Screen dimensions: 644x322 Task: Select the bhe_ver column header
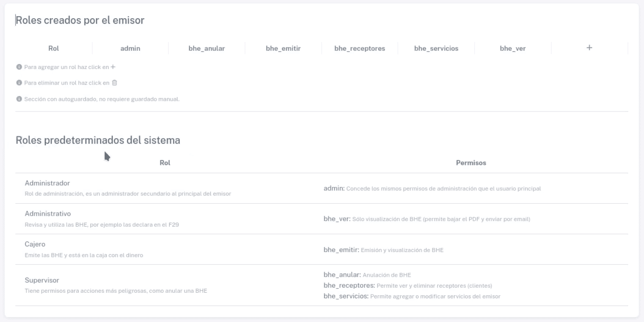(513, 48)
